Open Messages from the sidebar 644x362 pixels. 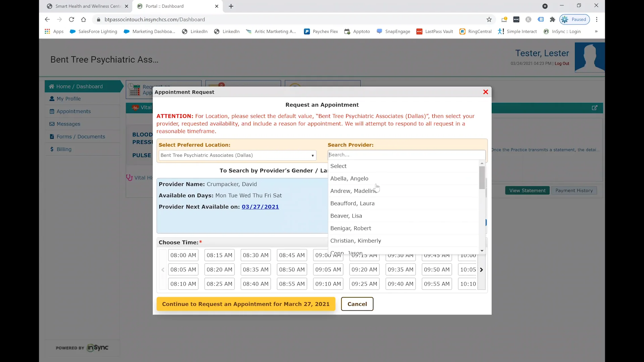(83, 124)
